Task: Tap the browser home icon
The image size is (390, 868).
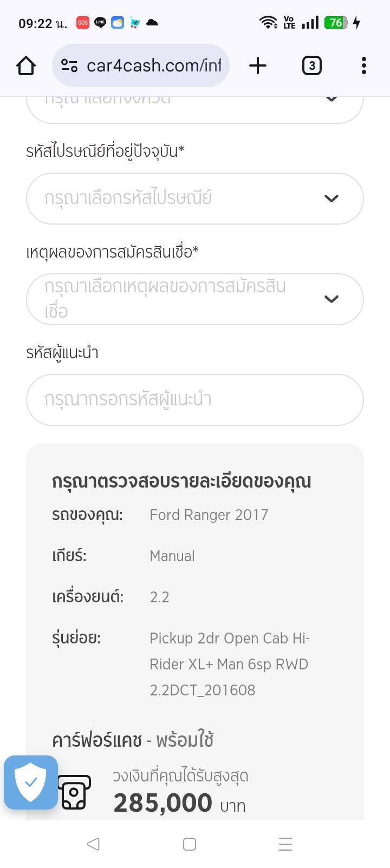Action: 26,66
